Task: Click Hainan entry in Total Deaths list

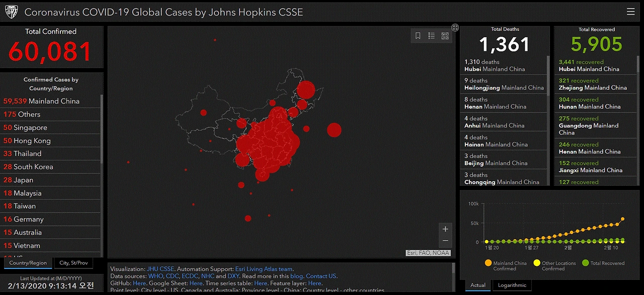Action: (x=503, y=140)
